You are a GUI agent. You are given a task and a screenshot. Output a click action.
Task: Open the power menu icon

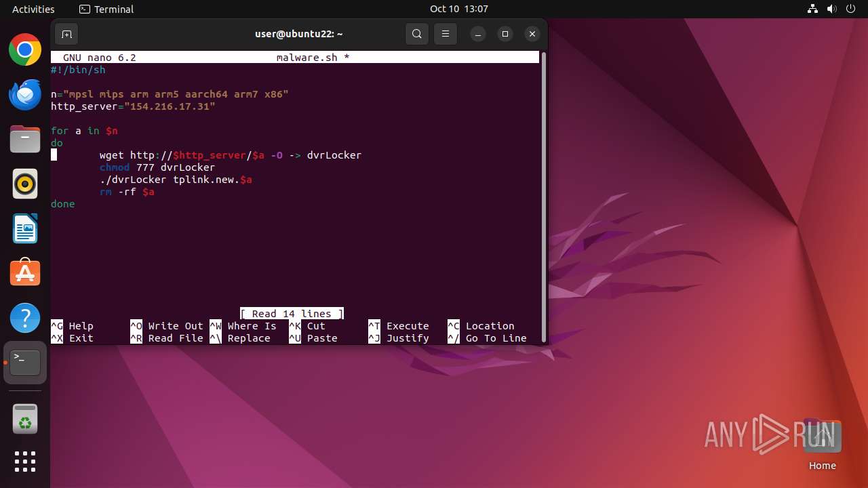[x=851, y=9]
